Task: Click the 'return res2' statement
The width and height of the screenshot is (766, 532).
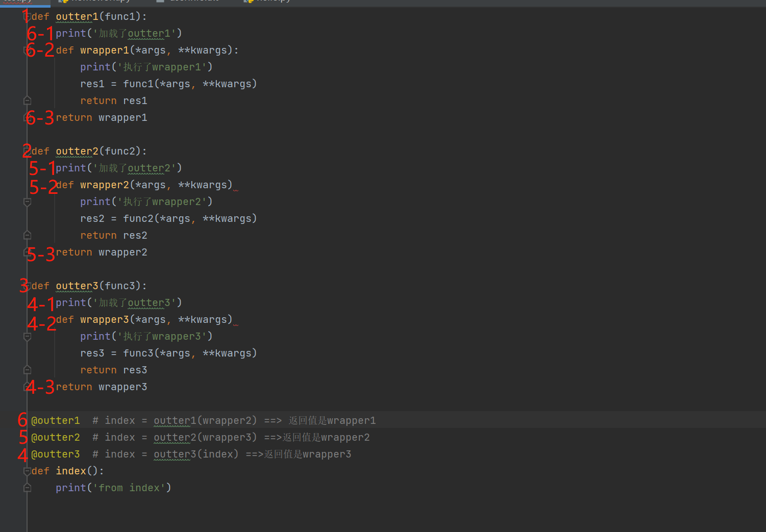Action: click(114, 236)
